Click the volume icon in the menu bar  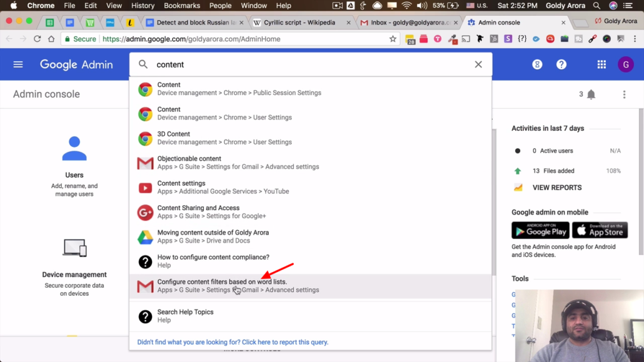[x=421, y=6]
